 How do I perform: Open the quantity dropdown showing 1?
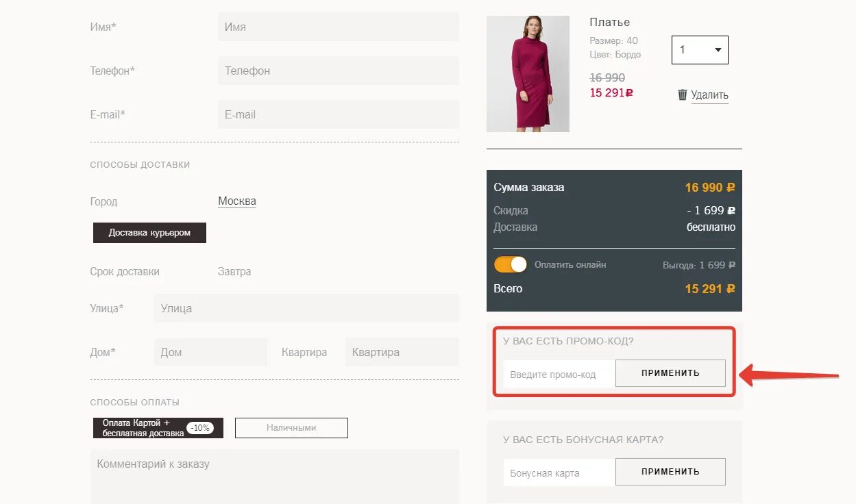point(700,50)
